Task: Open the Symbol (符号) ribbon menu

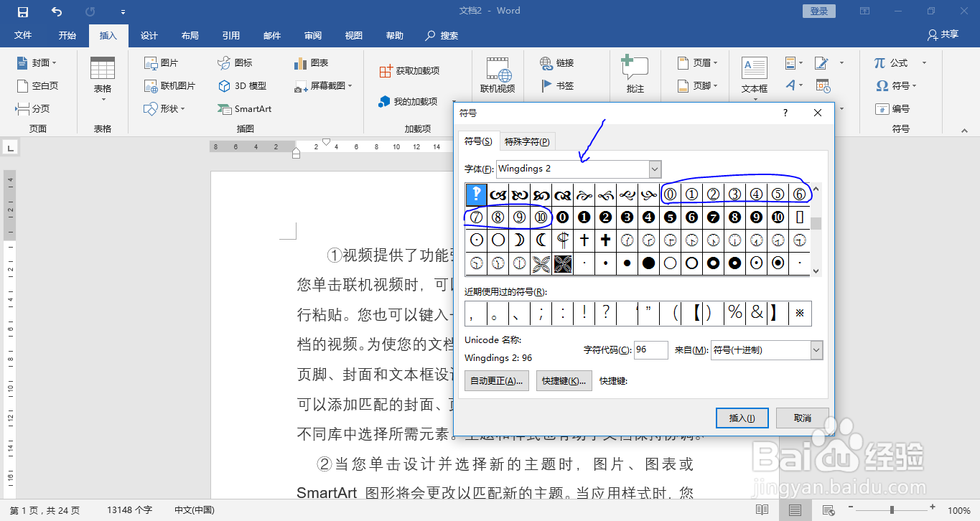Action: click(x=896, y=86)
